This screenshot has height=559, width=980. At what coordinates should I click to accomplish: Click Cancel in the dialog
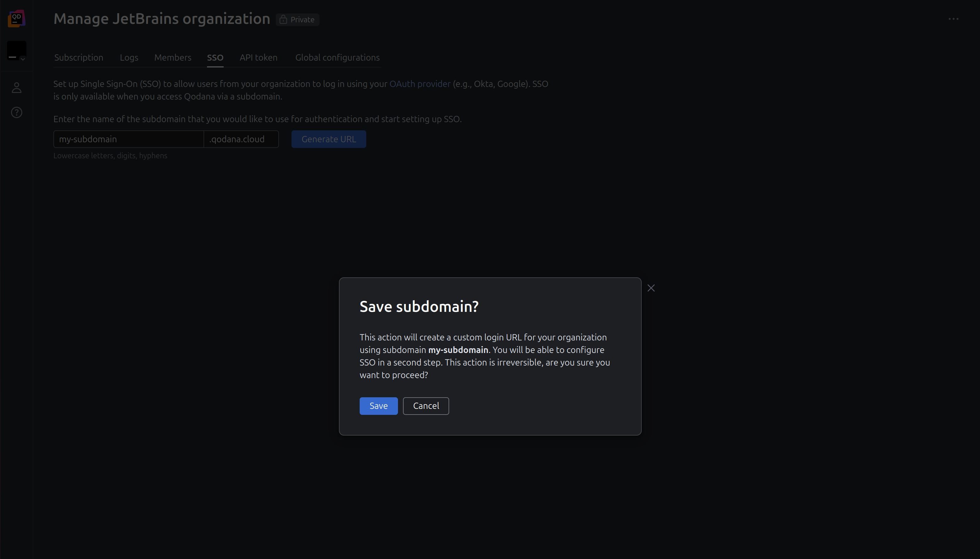tap(426, 406)
